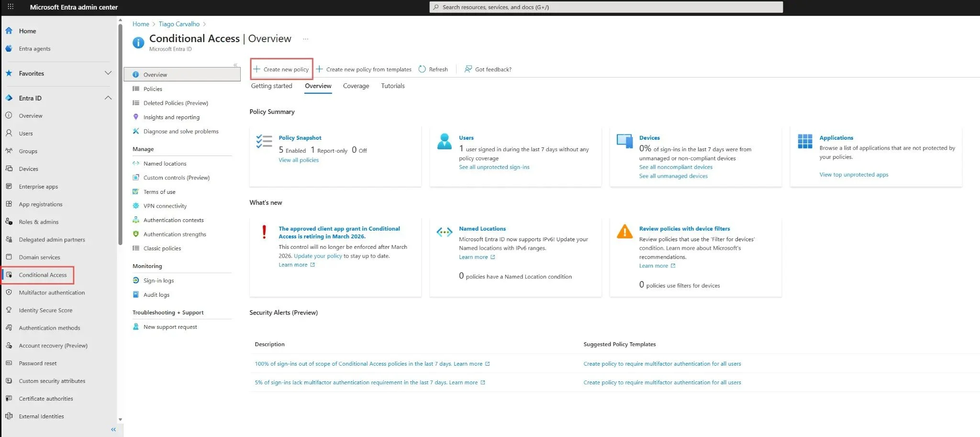Viewport: 980px width, 437px height.
Task: Click the New support request person icon
Action: point(136,327)
